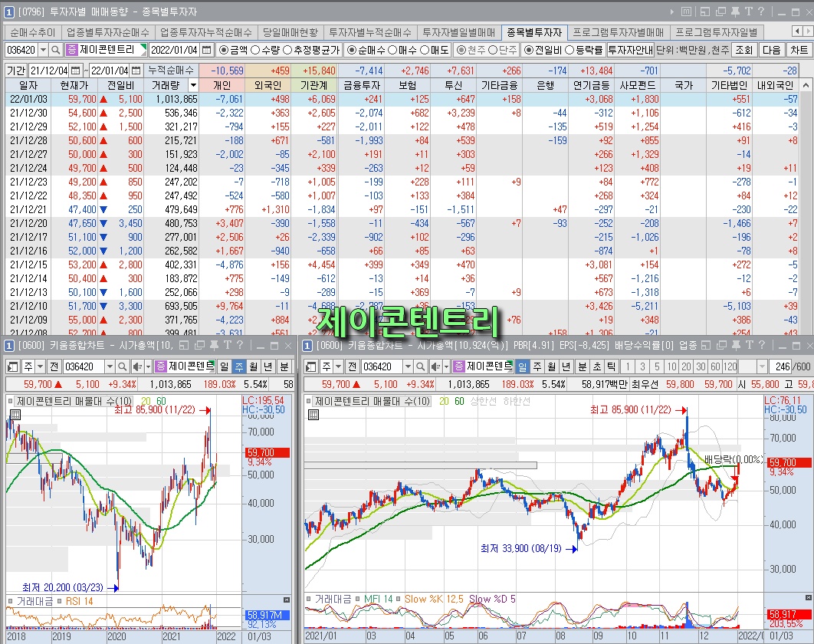The image size is (814, 644).
Task: Toggle side panel icon in right chart toolbar
Action: coord(311,366)
